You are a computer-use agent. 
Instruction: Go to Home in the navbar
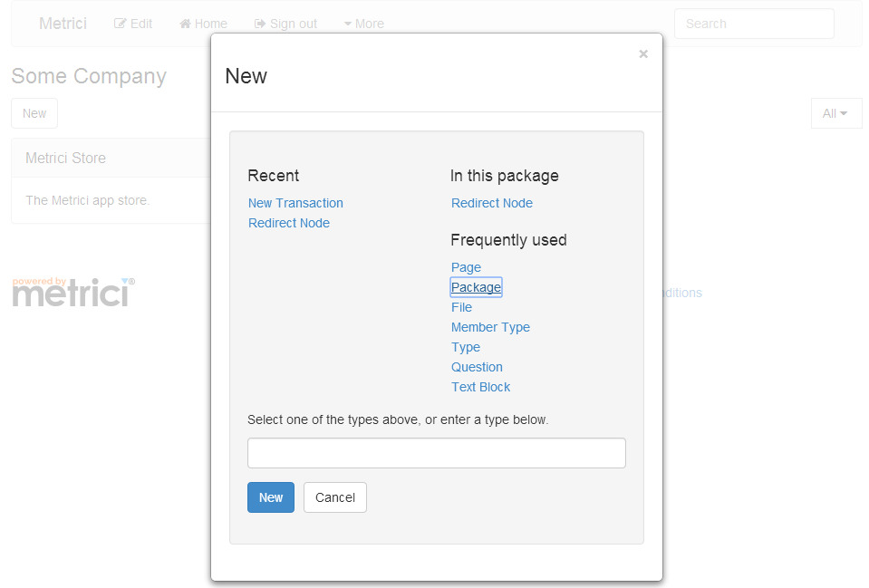(x=203, y=24)
